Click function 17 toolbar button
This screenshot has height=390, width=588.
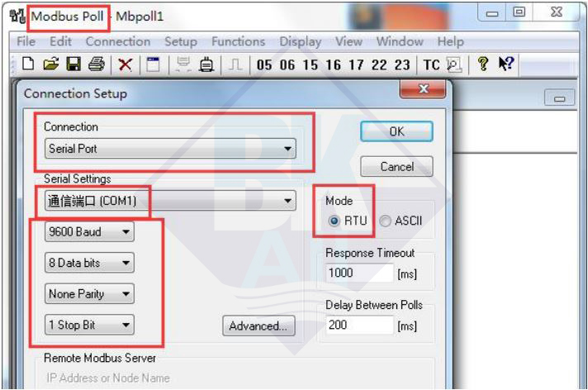pos(356,65)
